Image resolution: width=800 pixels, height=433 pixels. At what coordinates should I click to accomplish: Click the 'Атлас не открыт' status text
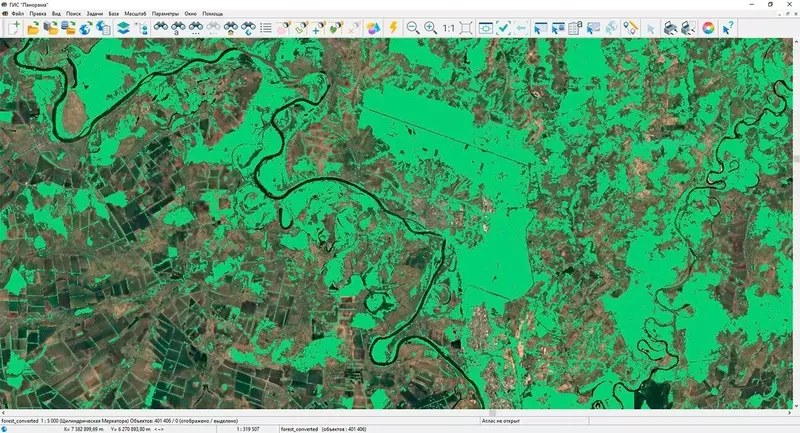point(501,421)
